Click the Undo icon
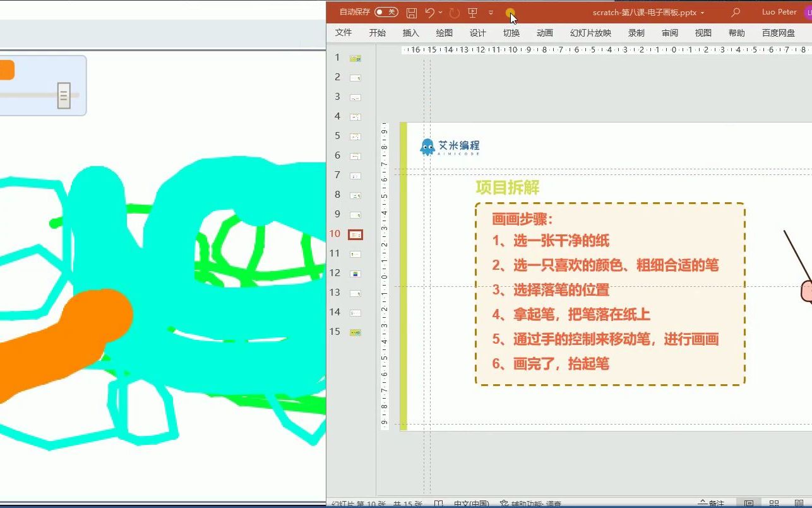 (x=430, y=12)
